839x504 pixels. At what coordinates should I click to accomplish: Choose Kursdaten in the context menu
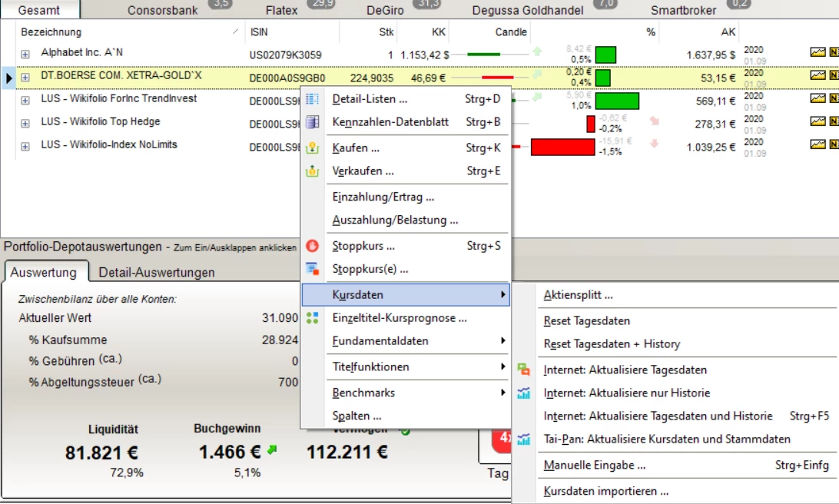tap(406, 295)
